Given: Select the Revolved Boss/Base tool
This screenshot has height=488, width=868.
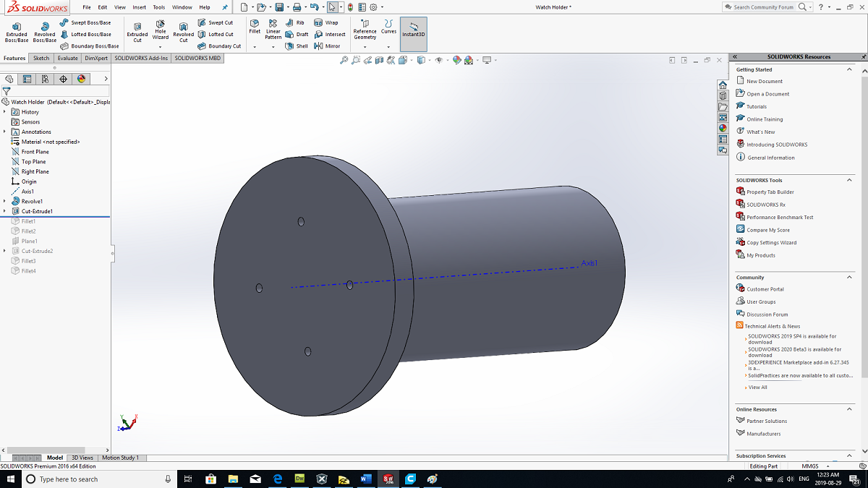Looking at the screenshot, I should pyautogui.click(x=45, y=32).
